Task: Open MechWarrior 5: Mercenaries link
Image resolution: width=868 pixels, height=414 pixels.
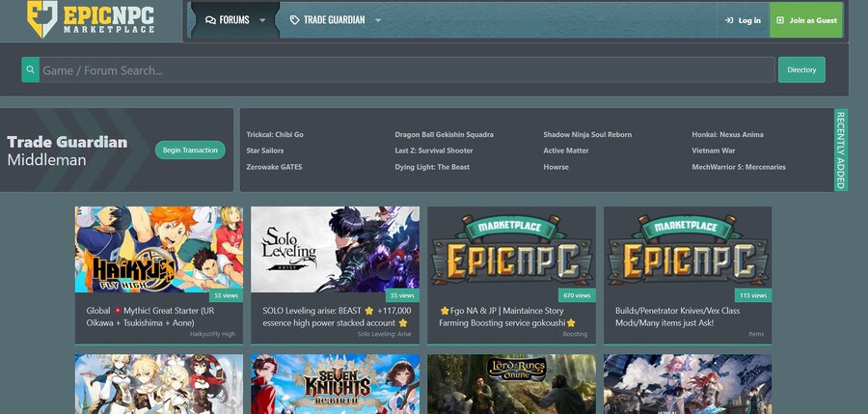Action: point(739,167)
